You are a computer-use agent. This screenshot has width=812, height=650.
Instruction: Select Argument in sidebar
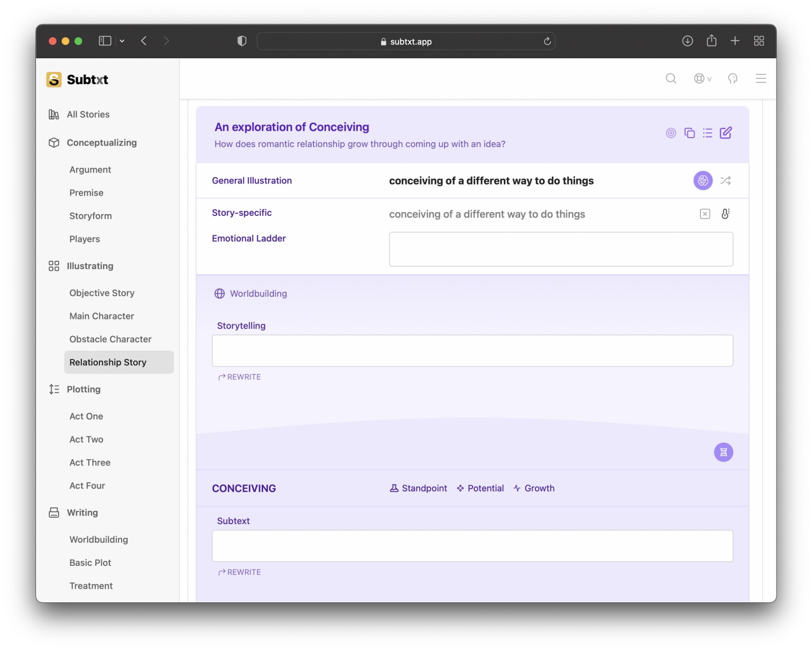[x=90, y=170]
